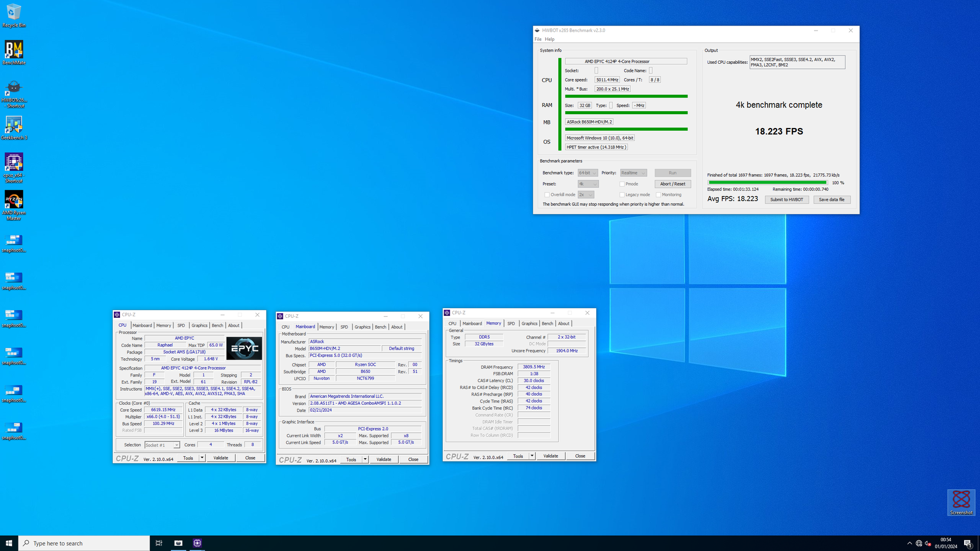980x551 pixels.
Task: Switch to the Graphics tab in the CPU-Z Mainboard window
Action: coord(362,327)
